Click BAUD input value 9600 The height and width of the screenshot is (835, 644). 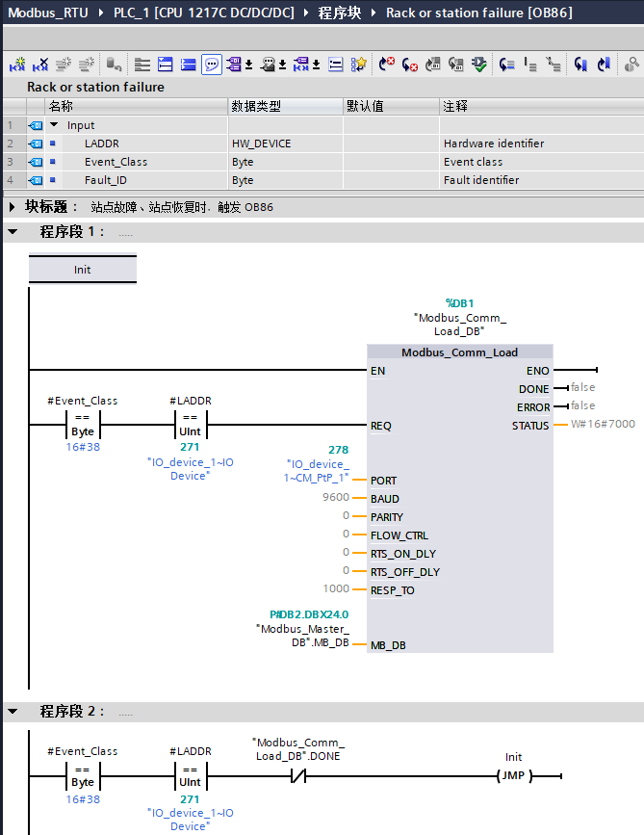pos(336,497)
